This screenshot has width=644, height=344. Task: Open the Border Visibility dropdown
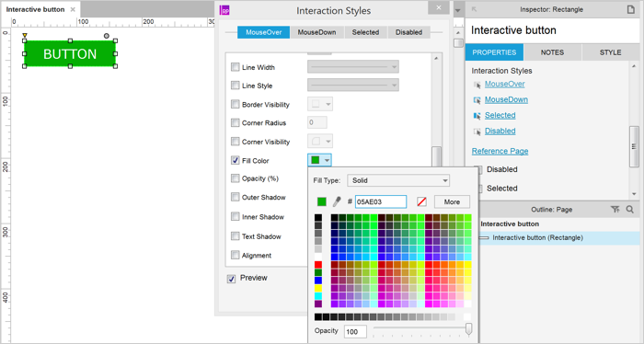coord(320,104)
